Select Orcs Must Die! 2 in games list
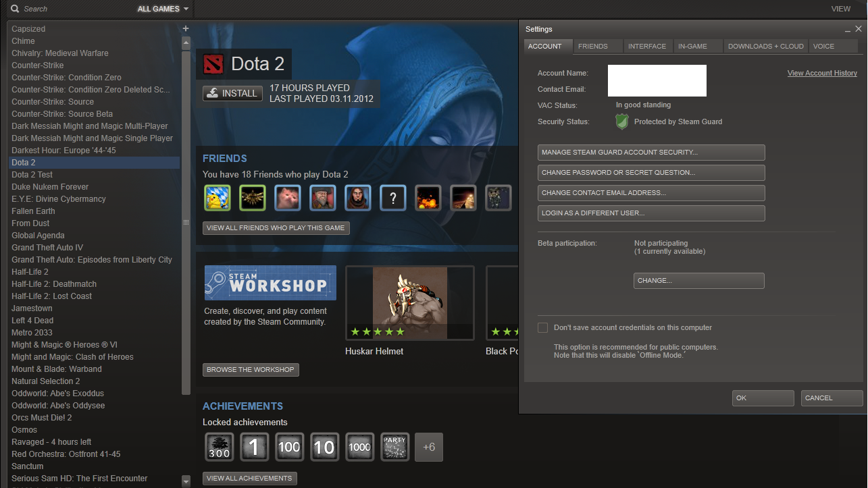The height and width of the screenshot is (488, 868). pos(94,418)
